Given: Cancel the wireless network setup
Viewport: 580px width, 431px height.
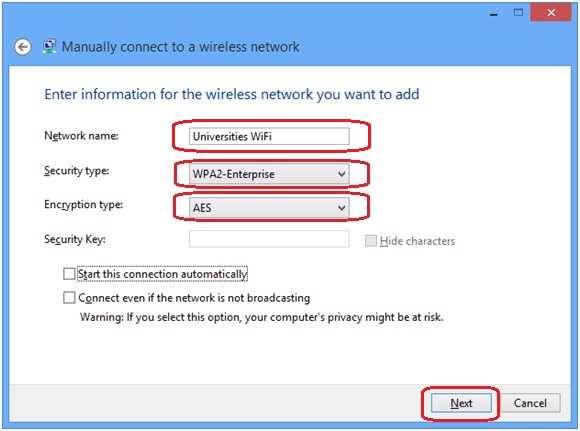Looking at the screenshot, I should (x=530, y=403).
